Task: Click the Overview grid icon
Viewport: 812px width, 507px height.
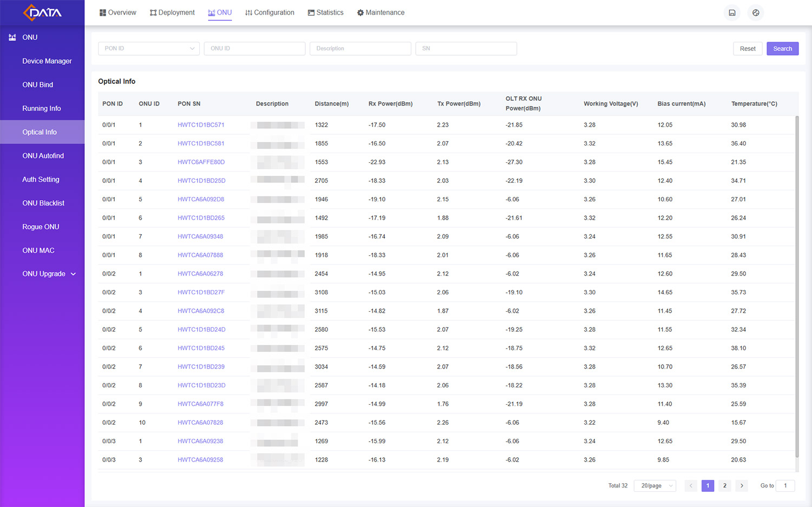Action: (x=102, y=12)
